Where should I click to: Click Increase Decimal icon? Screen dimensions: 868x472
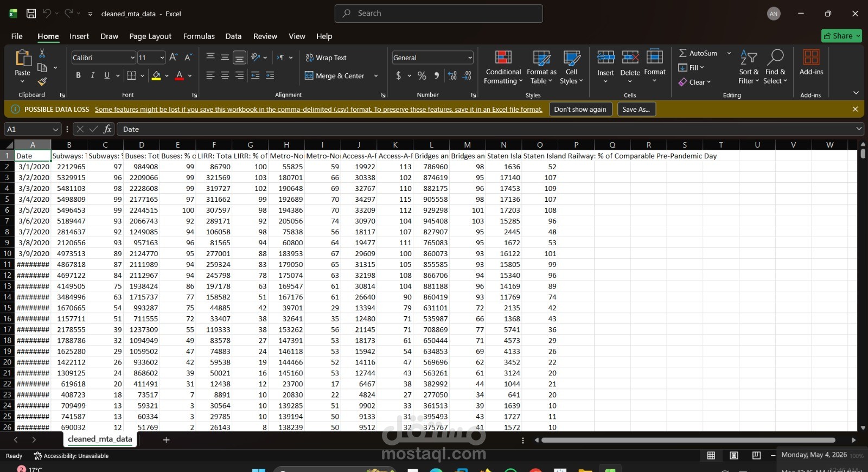tap(452, 76)
